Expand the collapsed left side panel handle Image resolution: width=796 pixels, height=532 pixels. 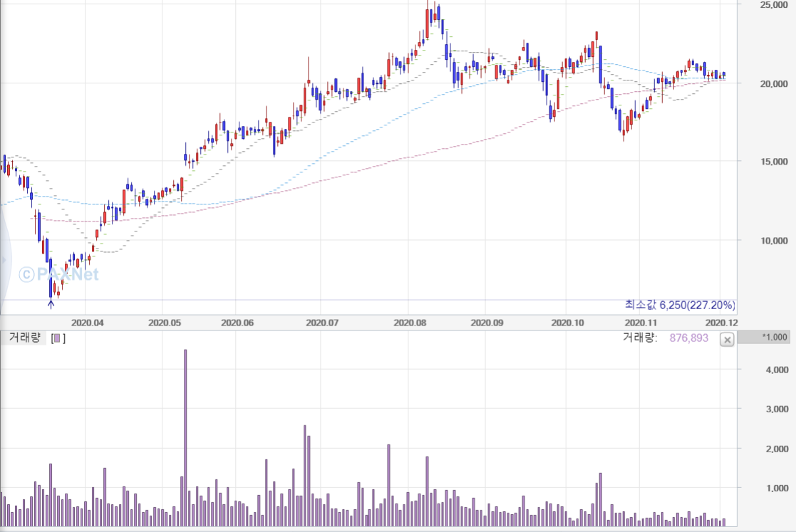click(x=4, y=260)
